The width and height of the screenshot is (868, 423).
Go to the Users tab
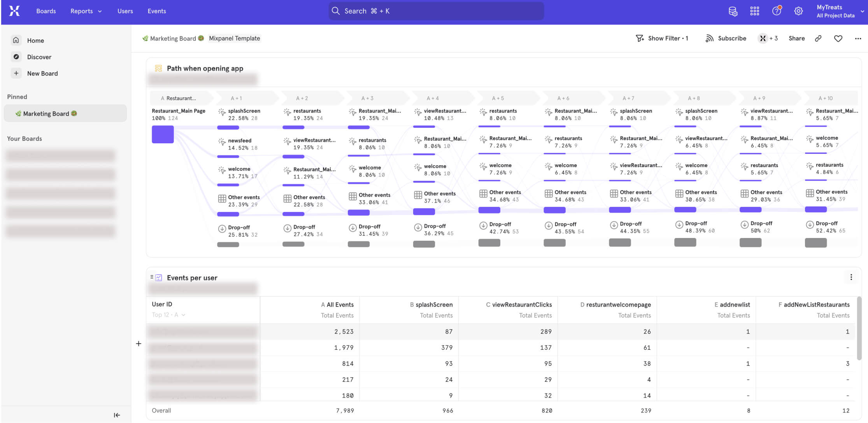point(125,11)
